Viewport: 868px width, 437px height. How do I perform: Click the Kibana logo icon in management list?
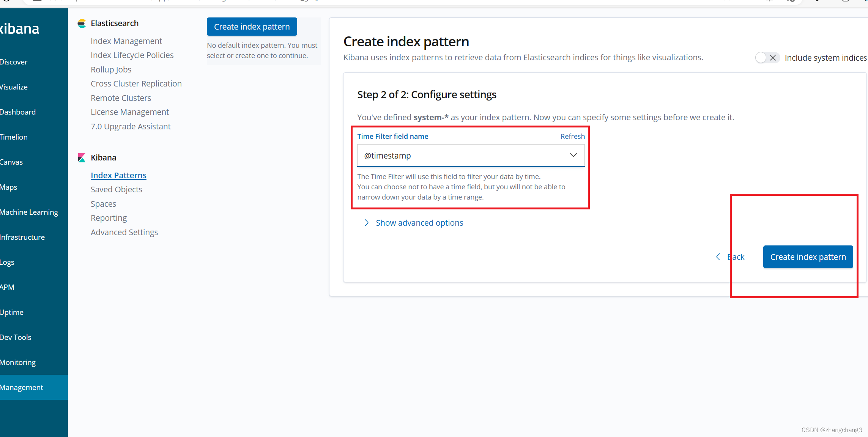(82, 158)
